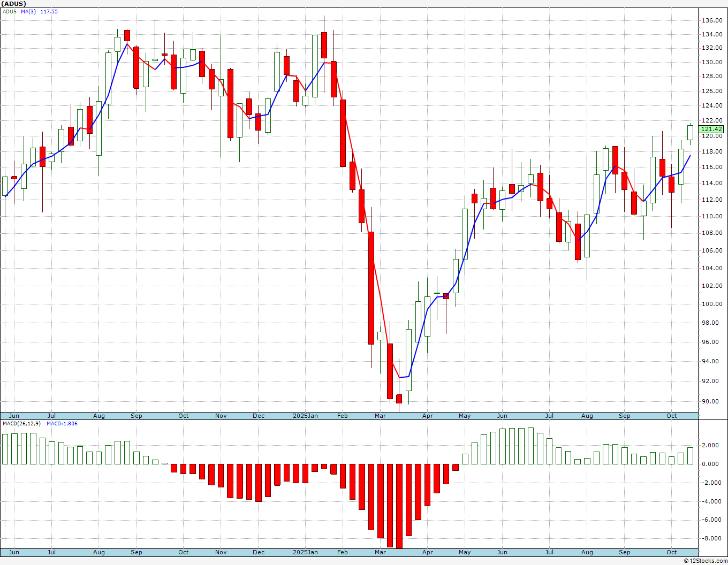728x565 pixels.
Task: Select Feb on the MACD panel time axis
Action: pos(343,552)
